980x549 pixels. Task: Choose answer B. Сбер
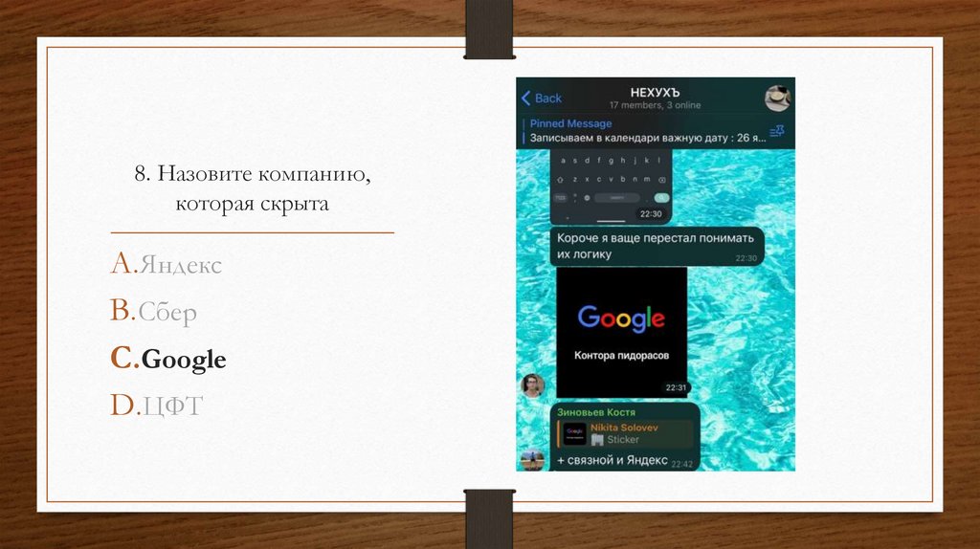pos(154,311)
